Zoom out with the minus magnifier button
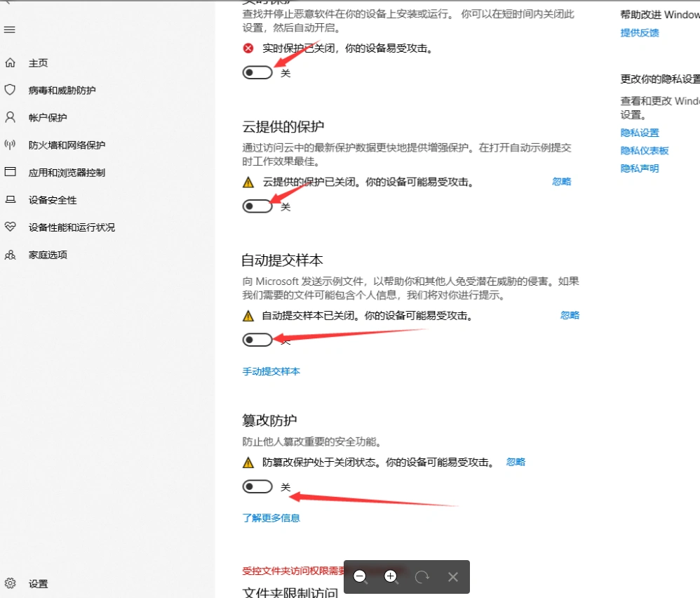Viewport: 700px width, 598px height. [x=360, y=577]
